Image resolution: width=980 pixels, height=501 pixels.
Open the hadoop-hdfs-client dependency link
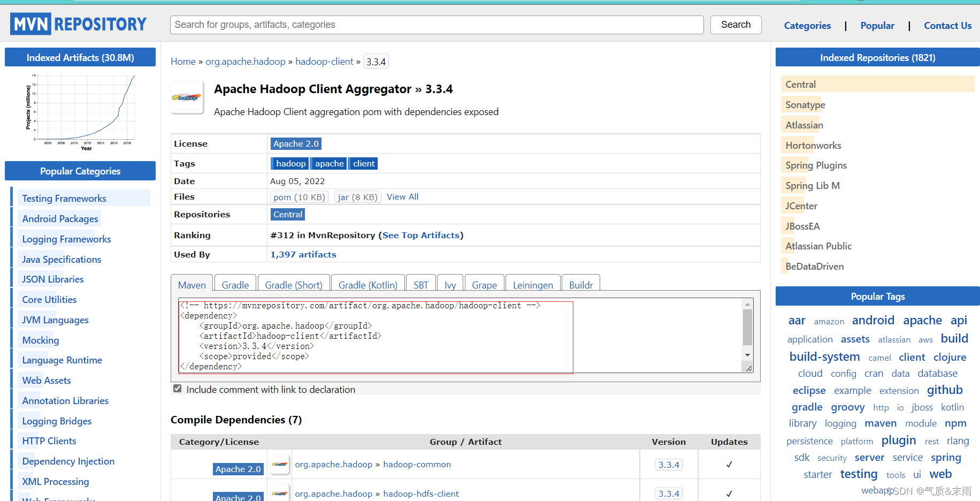pyautogui.click(x=421, y=494)
